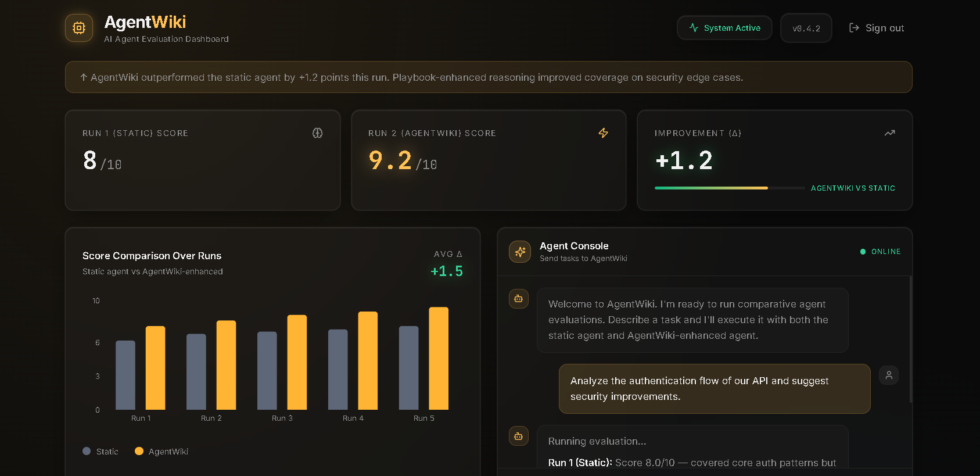980x476 pixels.
Task: Click the AGENTWIKI VS STATIC label
Action: pyautogui.click(x=853, y=188)
